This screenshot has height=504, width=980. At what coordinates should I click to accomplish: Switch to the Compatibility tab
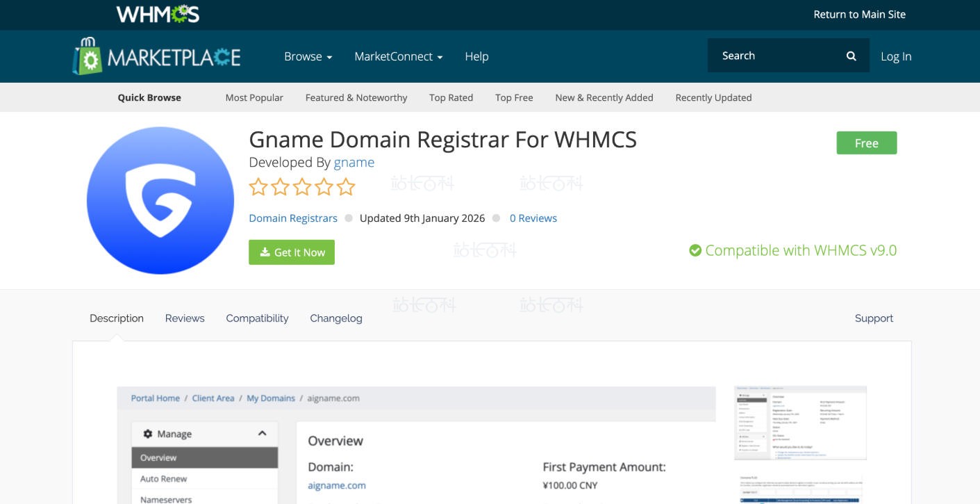(x=257, y=318)
